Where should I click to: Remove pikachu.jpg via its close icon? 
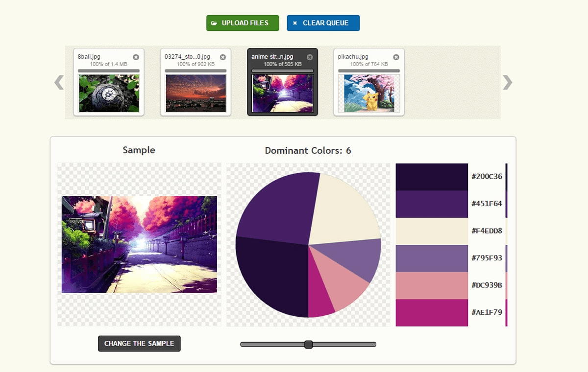(396, 57)
